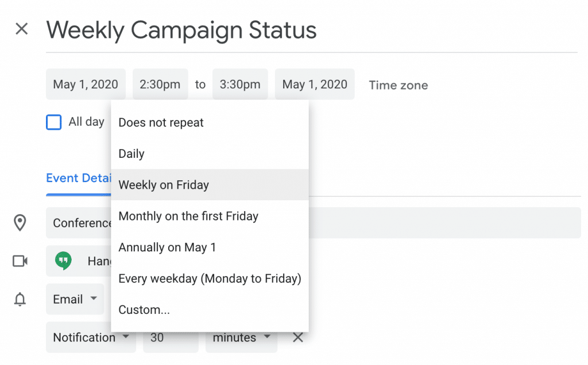Expand the Email notification type dropdown

point(75,300)
